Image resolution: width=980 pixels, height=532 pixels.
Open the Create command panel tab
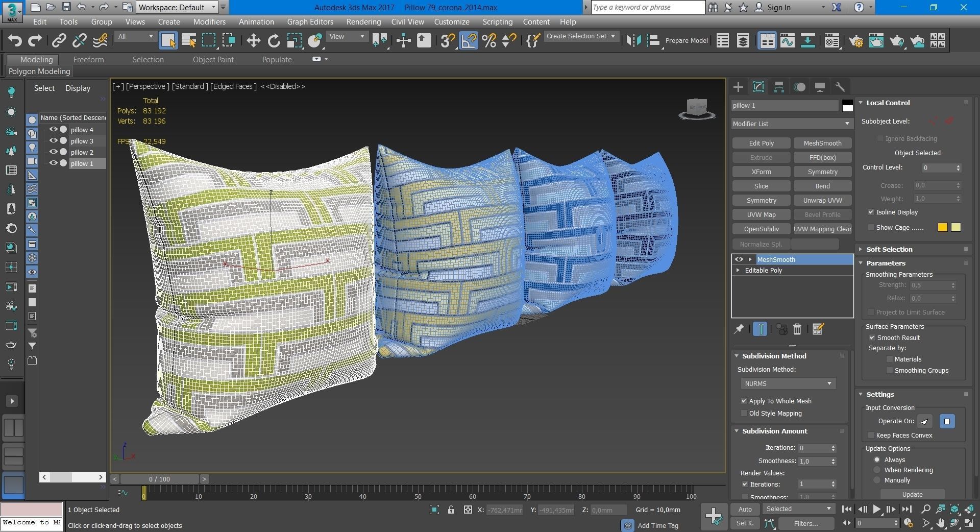pyautogui.click(x=738, y=87)
